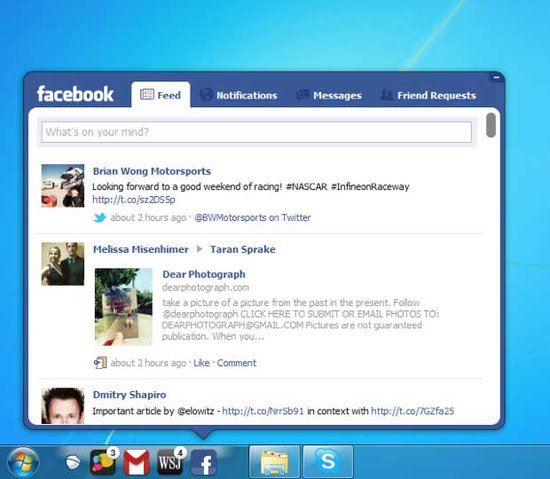Like the Dear Photograph post
550x479 pixels.
tap(201, 363)
